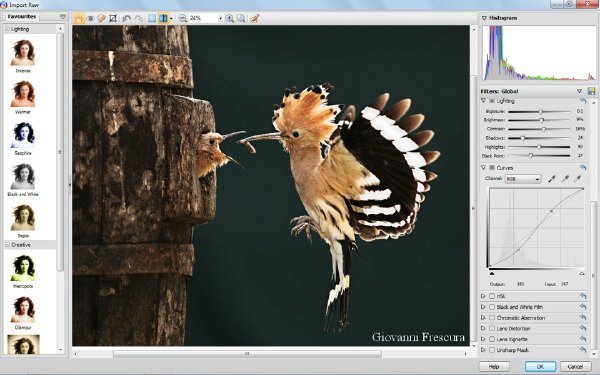Click the OK button
The image size is (600, 375).
[540, 367]
